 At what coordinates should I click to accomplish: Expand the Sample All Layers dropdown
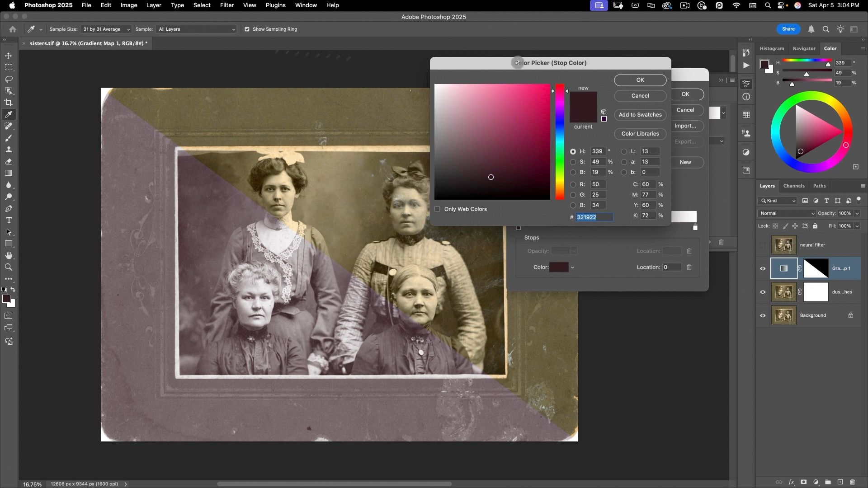[196, 29]
